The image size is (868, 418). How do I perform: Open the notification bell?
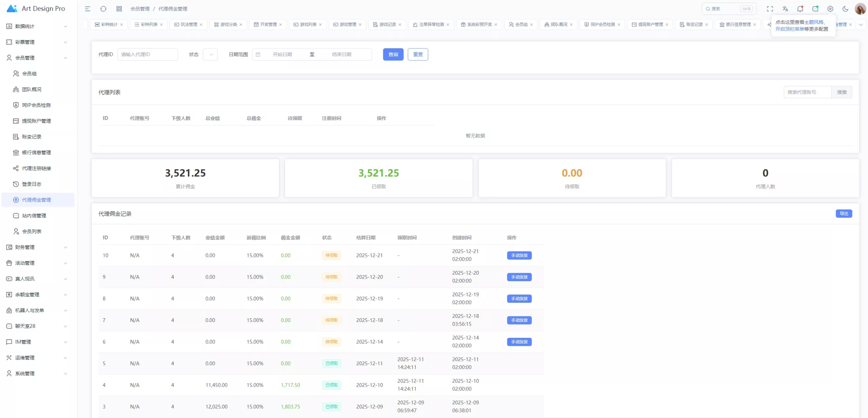click(x=800, y=9)
